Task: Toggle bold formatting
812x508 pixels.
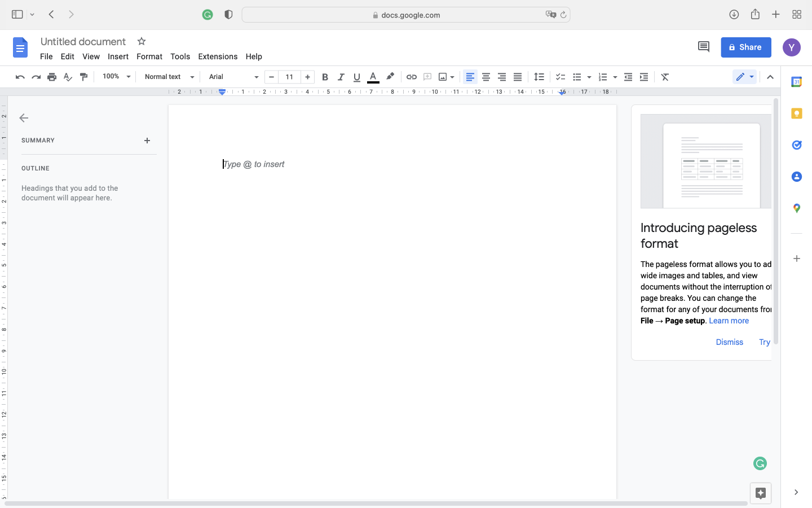Action: click(325, 77)
